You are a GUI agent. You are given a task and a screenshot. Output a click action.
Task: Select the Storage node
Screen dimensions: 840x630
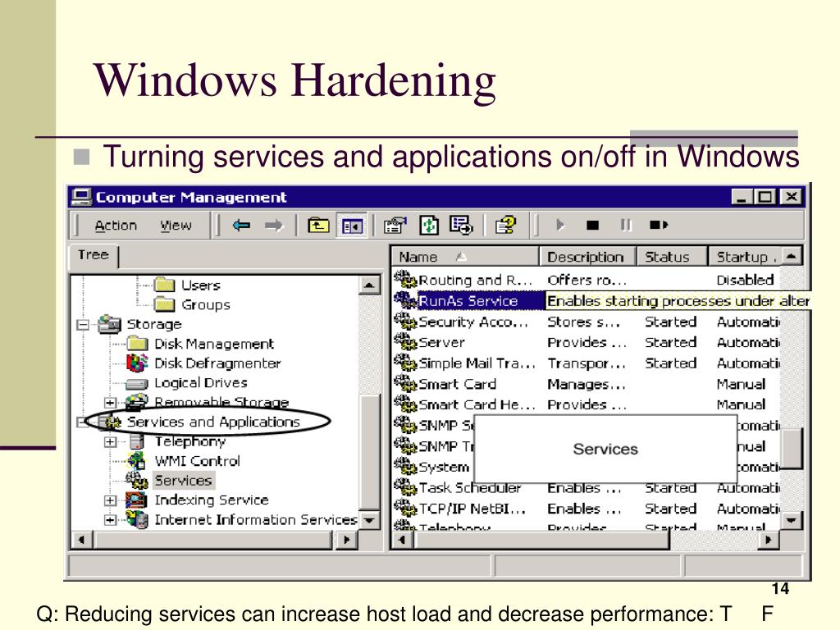154,324
